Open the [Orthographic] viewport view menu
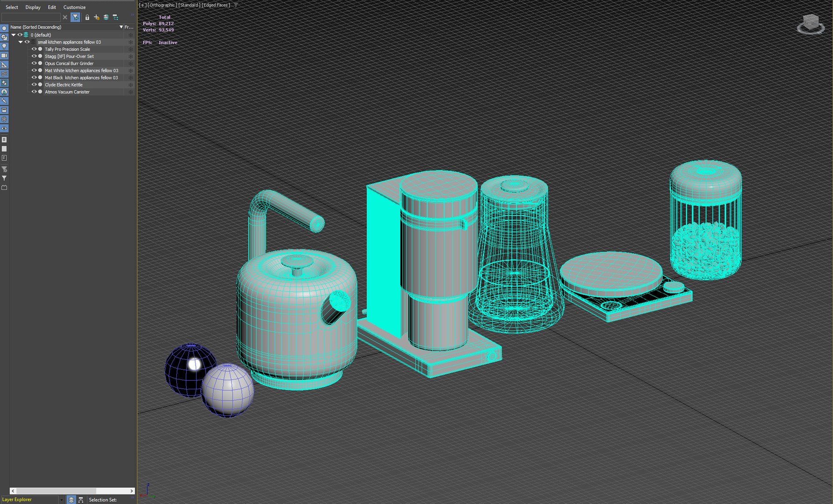This screenshot has height=504, width=833. 162,5
